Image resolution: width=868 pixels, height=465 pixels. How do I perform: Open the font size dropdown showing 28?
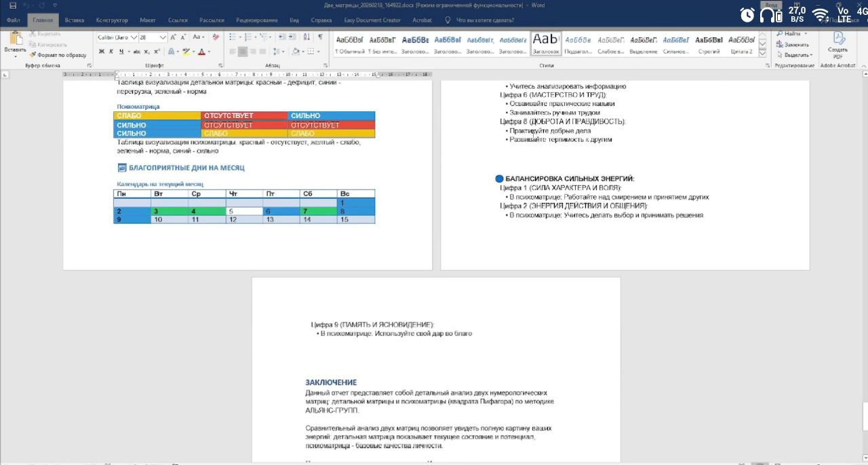point(163,37)
